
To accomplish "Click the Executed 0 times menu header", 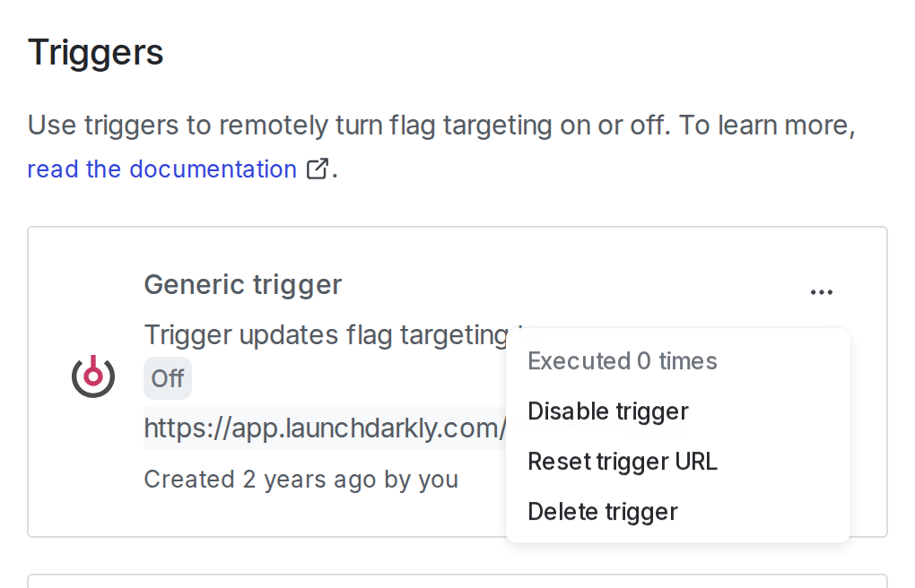I will point(623,361).
